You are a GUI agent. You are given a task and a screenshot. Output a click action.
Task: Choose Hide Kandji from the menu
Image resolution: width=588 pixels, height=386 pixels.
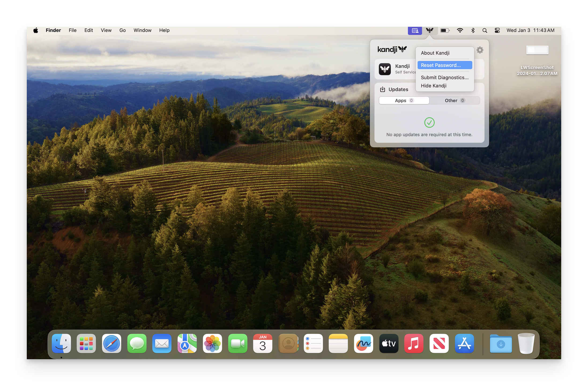445,86
